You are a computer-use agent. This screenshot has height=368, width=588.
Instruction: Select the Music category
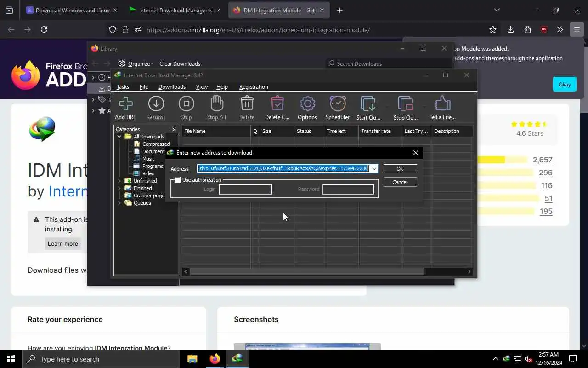[148, 159]
